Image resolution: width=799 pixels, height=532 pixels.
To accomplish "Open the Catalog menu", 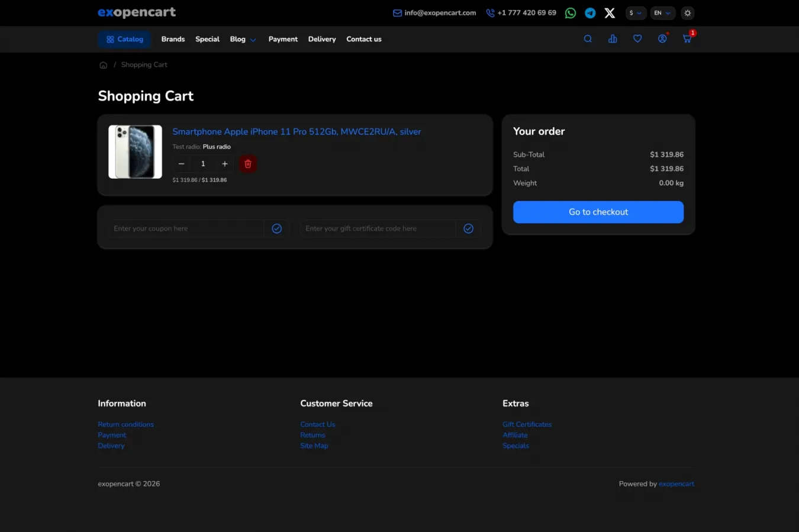I will click(x=125, y=40).
